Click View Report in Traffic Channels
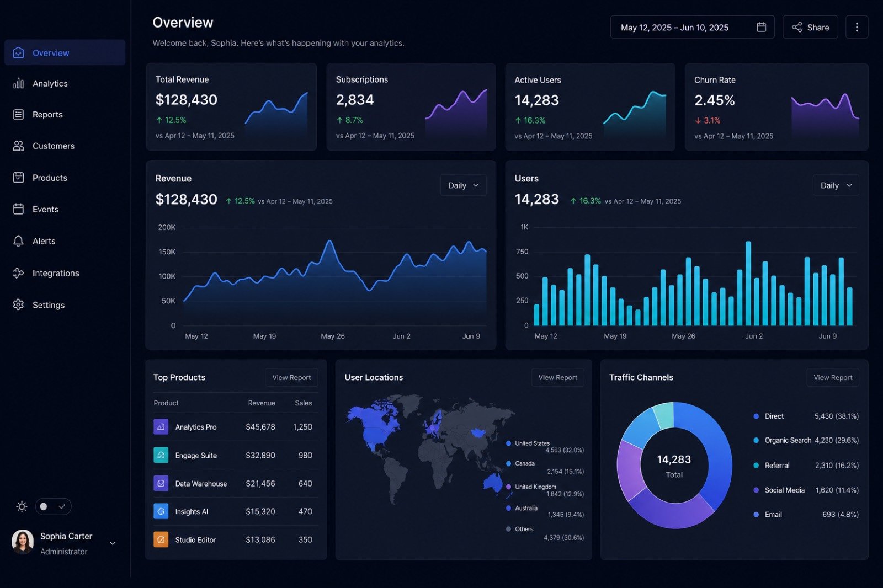The height and width of the screenshot is (588, 883). click(x=833, y=377)
